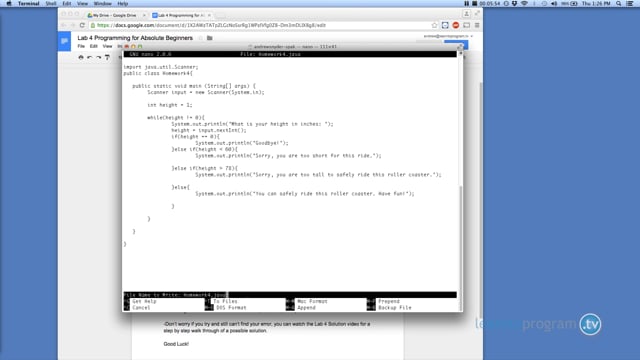Click the cast screen icon in Chrome toolbar
The width and height of the screenshot is (640, 360).
pyautogui.click(x=466, y=25)
